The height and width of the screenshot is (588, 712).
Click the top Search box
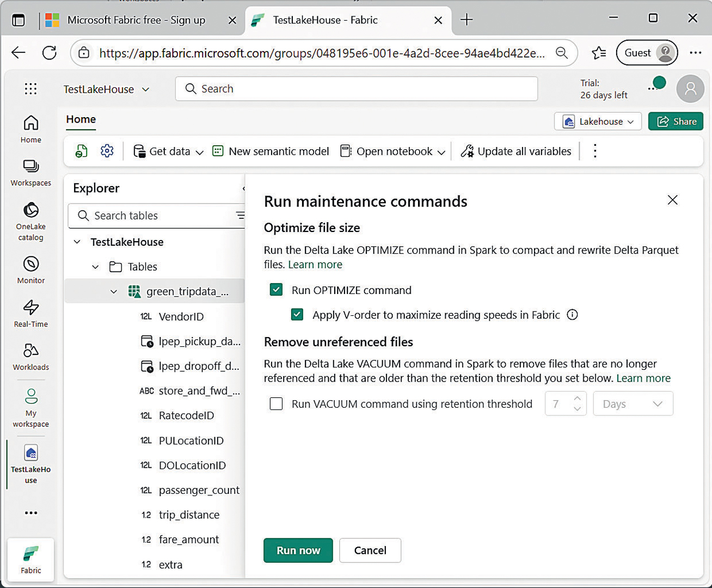coord(357,89)
